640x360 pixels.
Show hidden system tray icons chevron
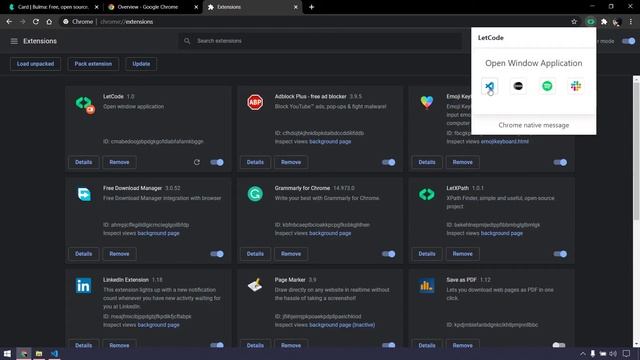tap(582, 353)
